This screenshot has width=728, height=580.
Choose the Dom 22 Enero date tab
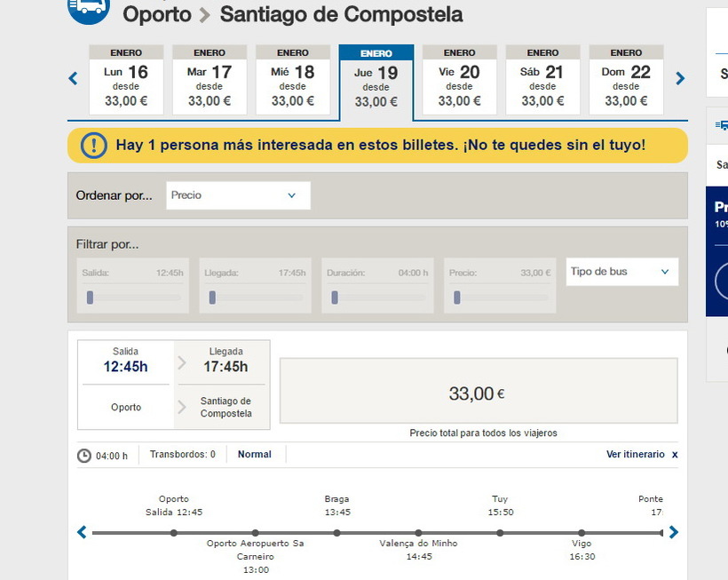(626, 80)
